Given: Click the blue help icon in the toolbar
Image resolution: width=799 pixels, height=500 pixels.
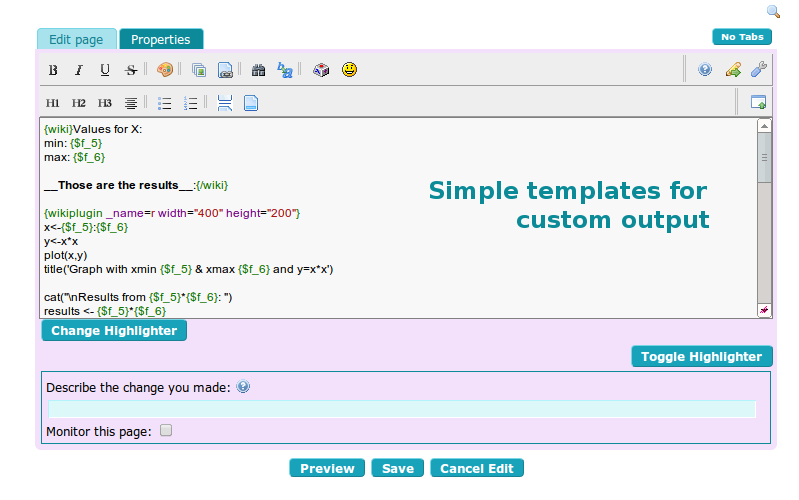Looking at the screenshot, I should [705, 70].
